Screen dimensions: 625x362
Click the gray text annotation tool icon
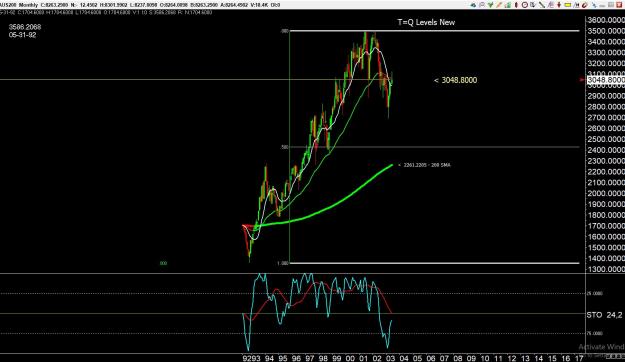tap(550, 5)
